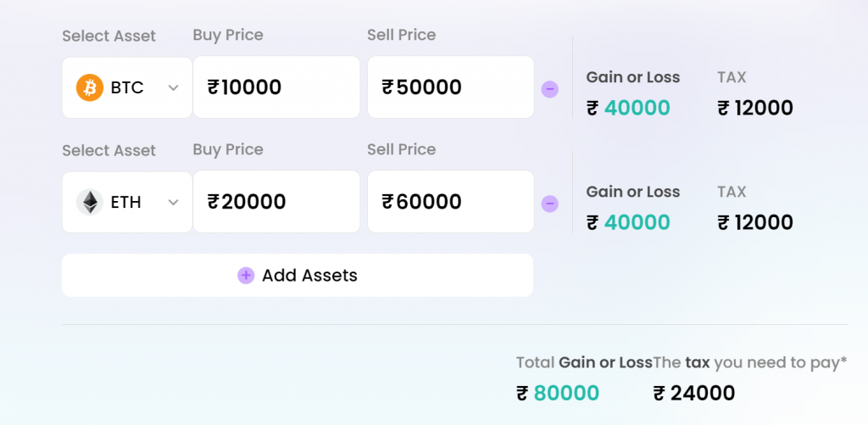Focus the ETH Sell Price field showing 60000

tap(451, 202)
